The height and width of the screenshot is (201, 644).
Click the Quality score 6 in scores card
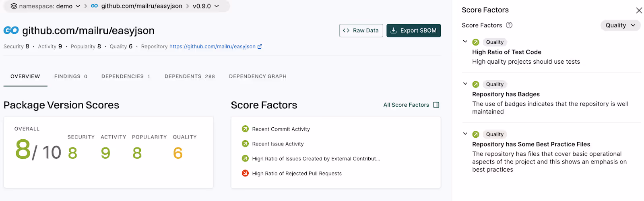(x=178, y=153)
